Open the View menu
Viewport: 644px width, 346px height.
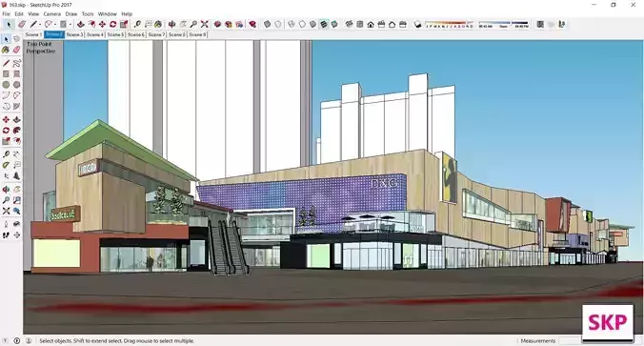click(x=33, y=14)
